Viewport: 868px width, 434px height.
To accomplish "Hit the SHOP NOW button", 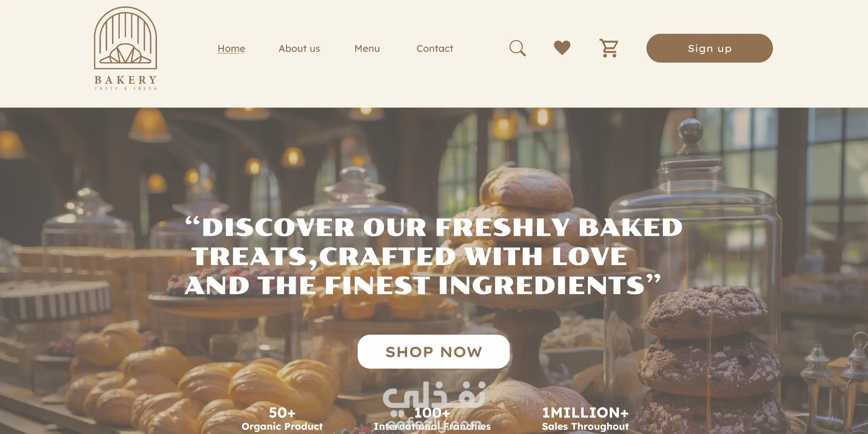I will [434, 352].
